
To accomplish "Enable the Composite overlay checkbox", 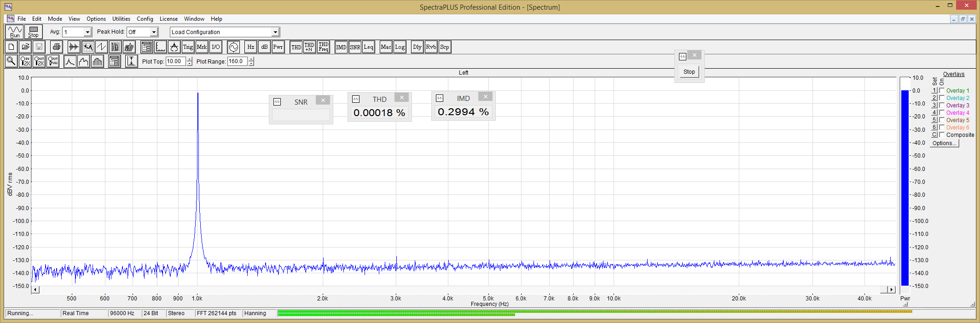I will click(942, 135).
